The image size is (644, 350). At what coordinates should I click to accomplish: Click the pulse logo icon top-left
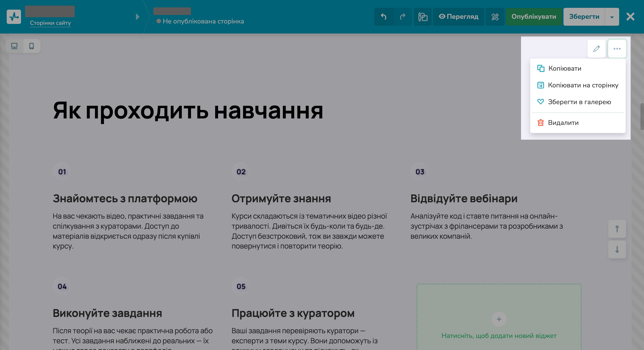coord(14,17)
